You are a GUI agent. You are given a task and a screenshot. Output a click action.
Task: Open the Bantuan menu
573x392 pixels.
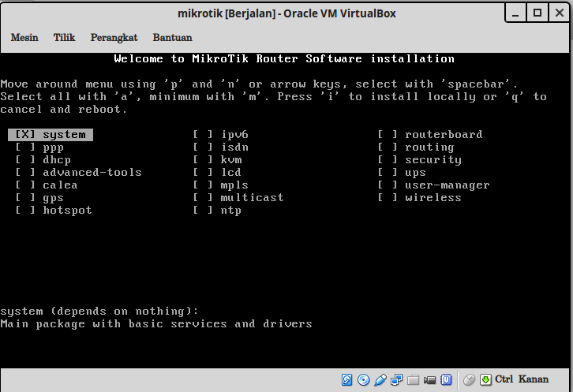coord(173,38)
